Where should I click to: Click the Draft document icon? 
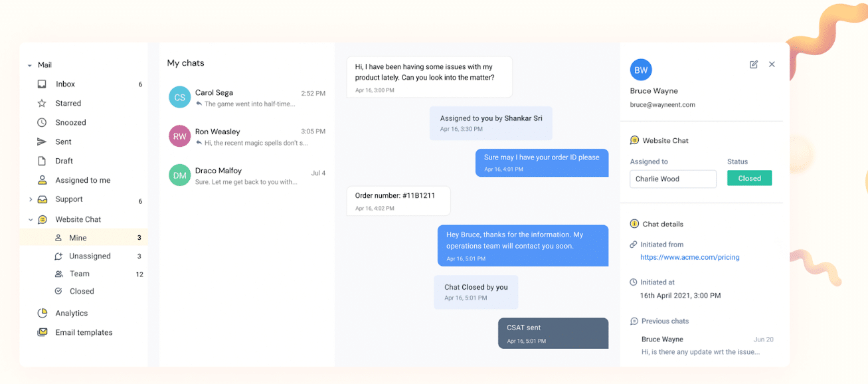pos(42,161)
